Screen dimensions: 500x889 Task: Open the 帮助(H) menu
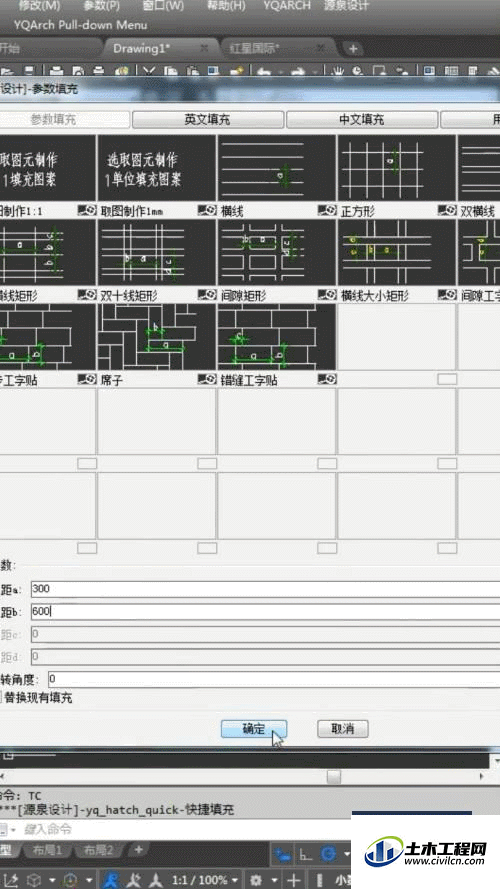(226, 6)
